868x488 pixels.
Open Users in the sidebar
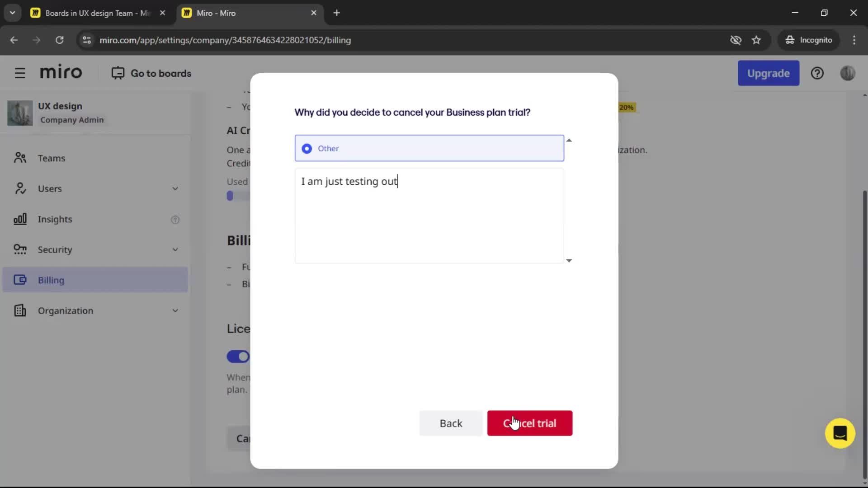pyautogui.click(x=95, y=188)
